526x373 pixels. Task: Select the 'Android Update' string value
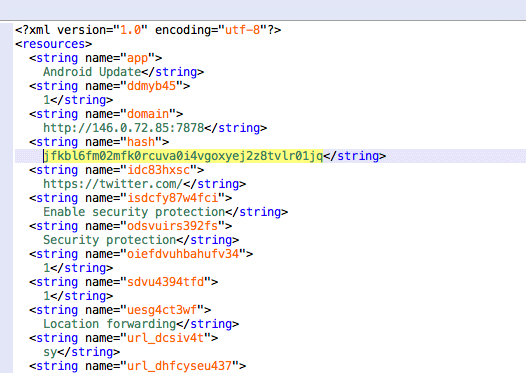(x=92, y=72)
